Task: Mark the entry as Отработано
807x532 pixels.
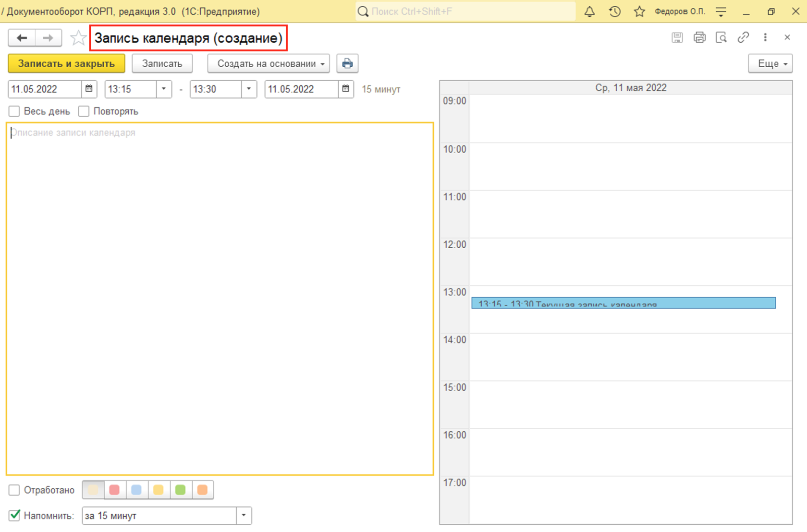Action: click(x=14, y=490)
